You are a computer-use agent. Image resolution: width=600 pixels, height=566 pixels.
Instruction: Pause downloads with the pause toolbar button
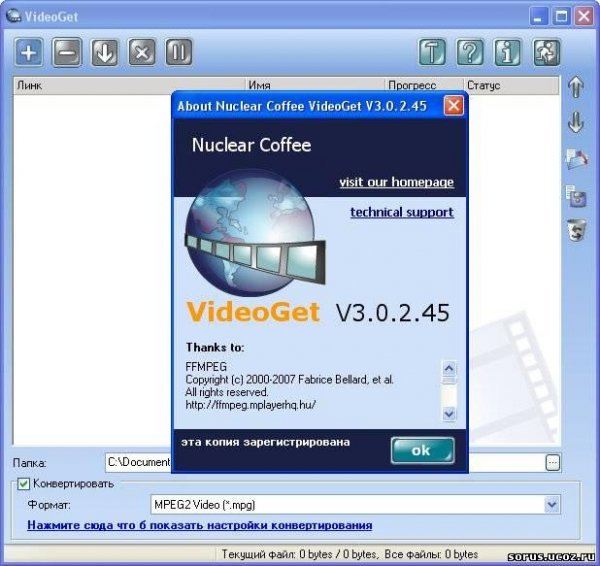(x=179, y=52)
